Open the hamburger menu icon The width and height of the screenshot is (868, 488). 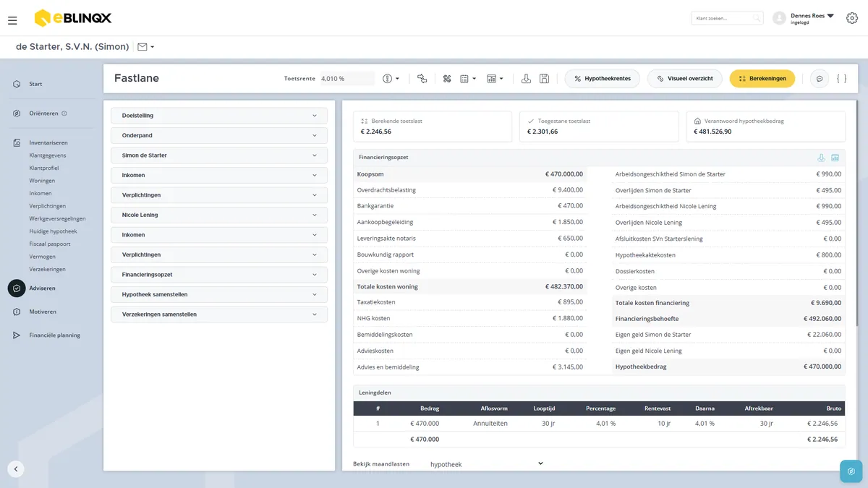point(12,20)
